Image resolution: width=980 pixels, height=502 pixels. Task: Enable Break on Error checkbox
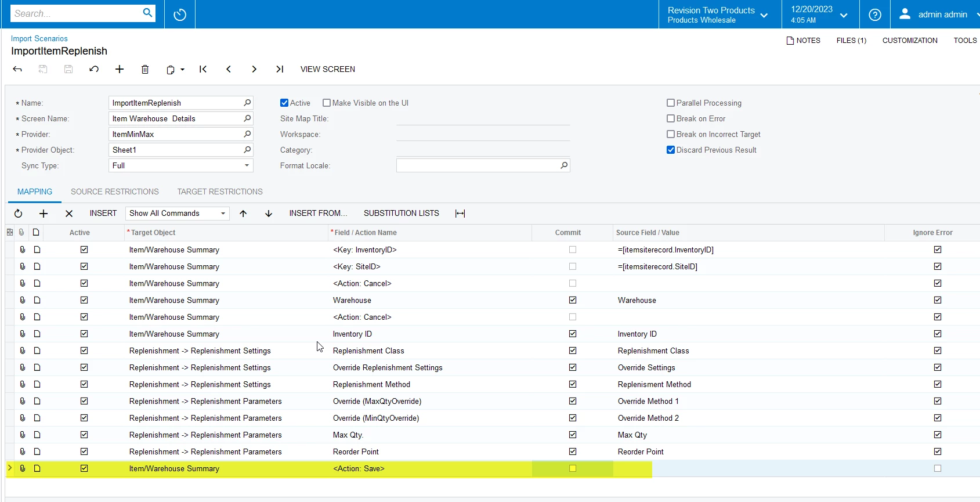pos(671,118)
